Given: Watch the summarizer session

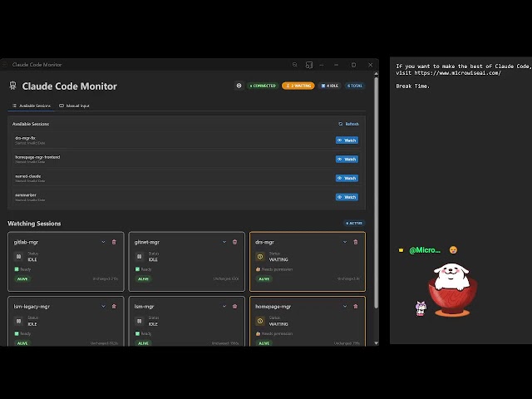Looking at the screenshot, I should point(347,197).
